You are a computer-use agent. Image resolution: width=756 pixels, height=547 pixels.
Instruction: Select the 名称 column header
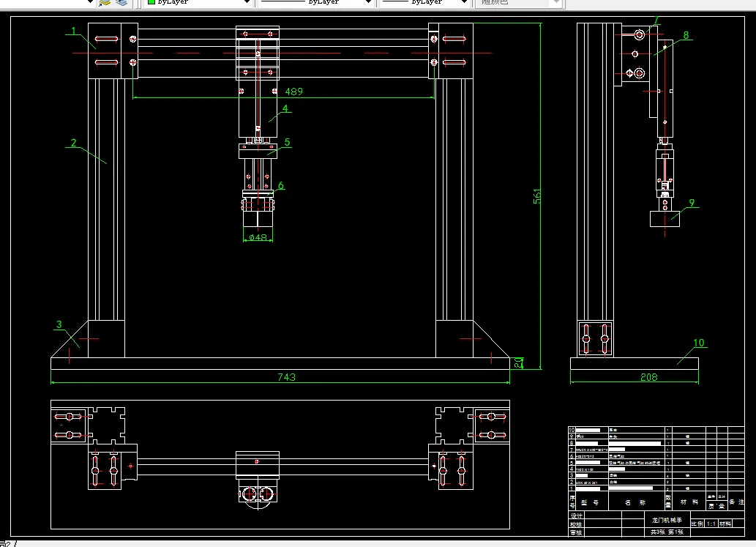[x=635, y=502]
